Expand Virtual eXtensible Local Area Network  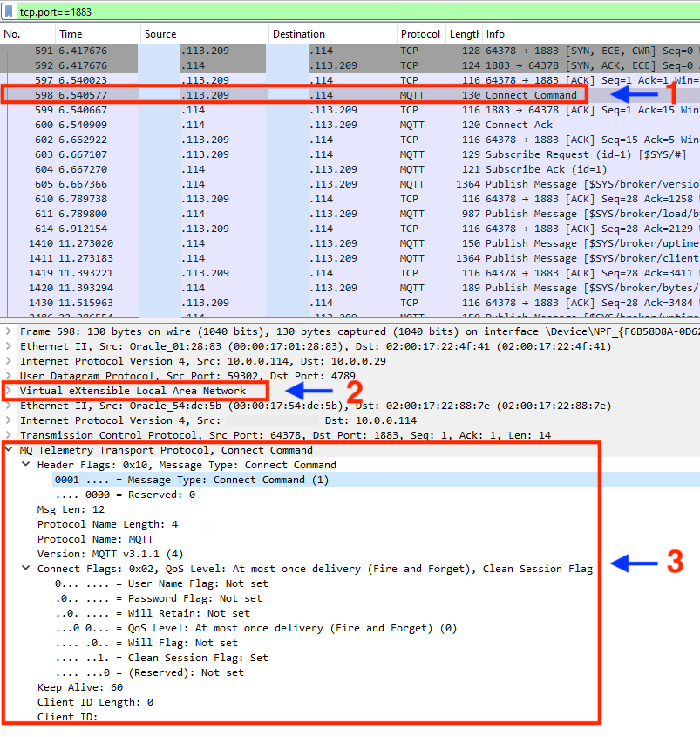point(9,391)
